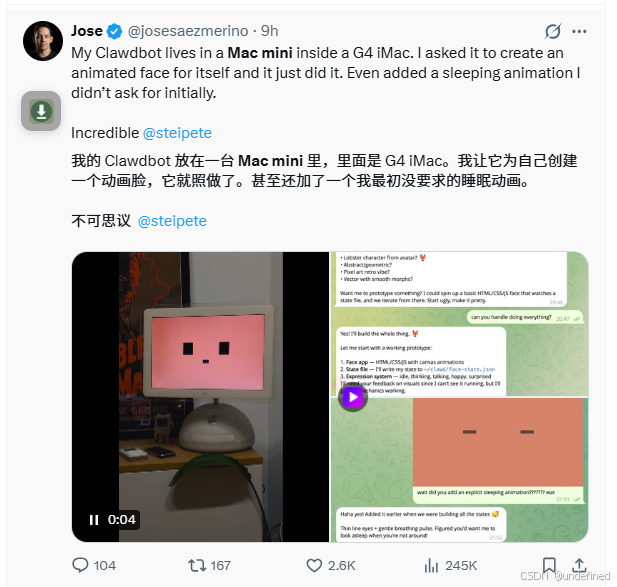
Task: Pause the video at 0:04
Action: [x=94, y=520]
